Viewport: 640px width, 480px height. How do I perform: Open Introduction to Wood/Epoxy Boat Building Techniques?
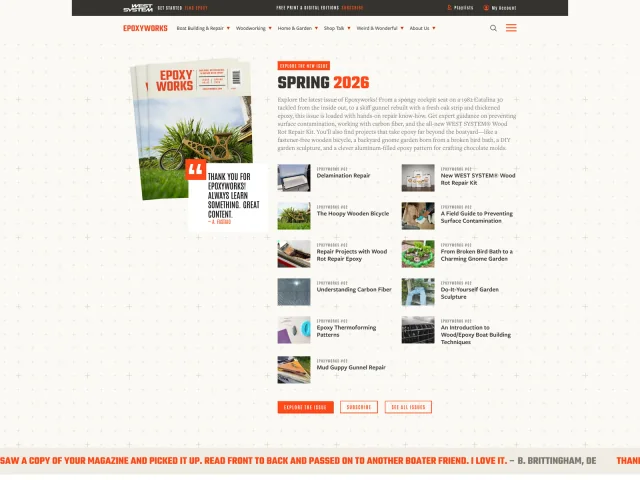click(476, 335)
